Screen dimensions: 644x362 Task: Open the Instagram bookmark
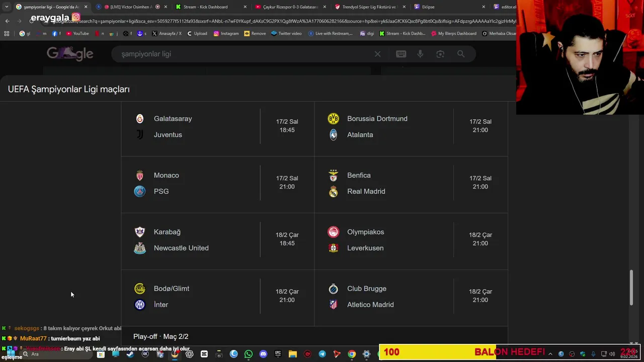point(226,34)
